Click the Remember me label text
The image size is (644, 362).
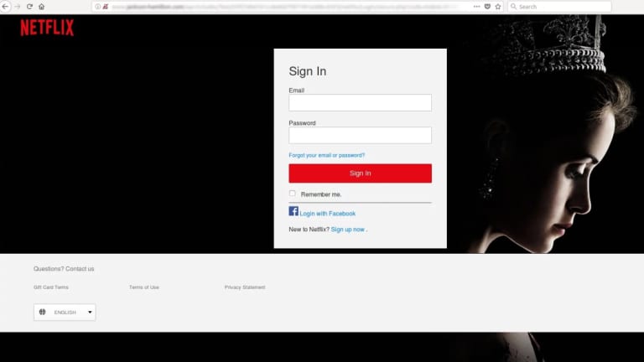(x=321, y=194)
